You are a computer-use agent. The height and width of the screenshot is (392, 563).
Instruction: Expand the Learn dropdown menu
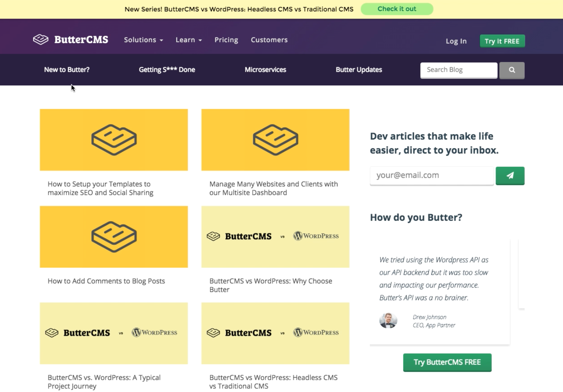[x=189, y=40]
